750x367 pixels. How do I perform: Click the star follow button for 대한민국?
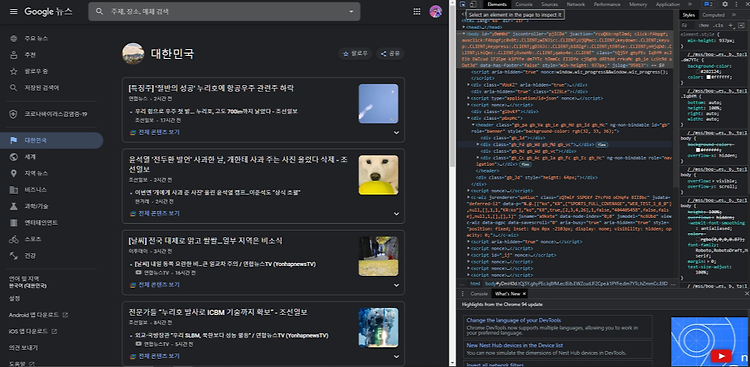coord(355,54)
